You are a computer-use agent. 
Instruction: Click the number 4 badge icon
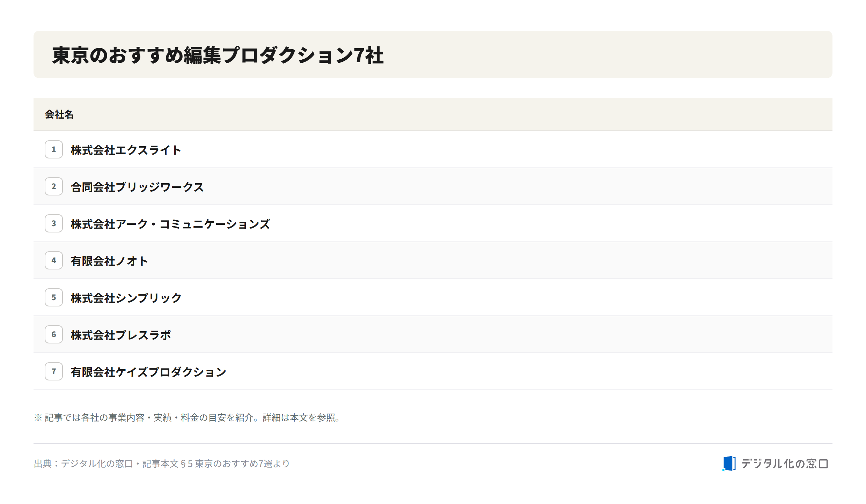(x=54, y=260)
